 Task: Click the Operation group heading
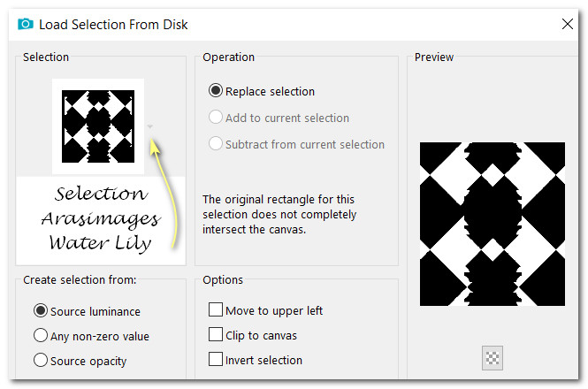228,57
